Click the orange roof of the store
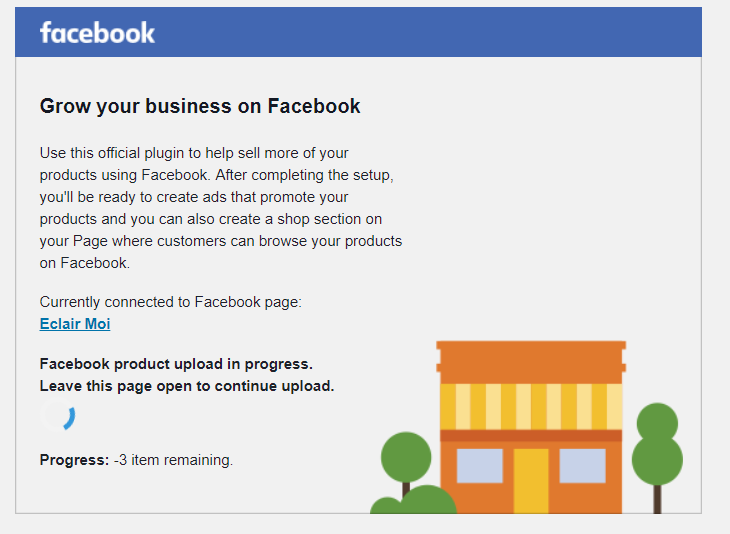This screenshot has height=534, width=730. [x=531, y=362]
